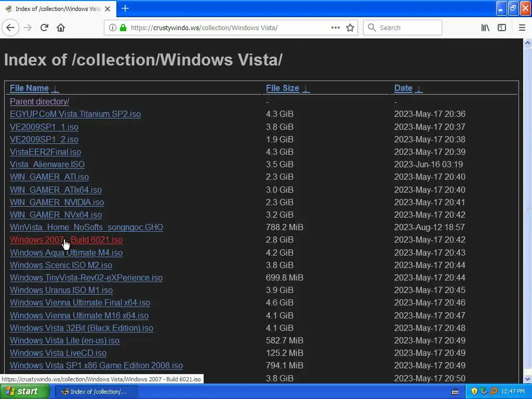Select WIN_GAMER_NVx64.iso link
The width and height of the screenshot is (532, 399).
tap(56, 215)
